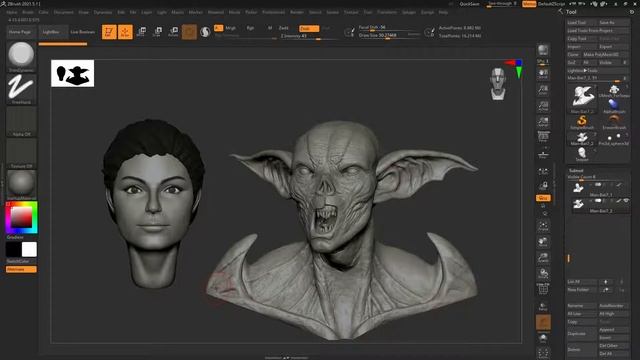This screenshot has width=640, height=360.
Task: Open the Alpha Off selector
Action: click(21, 122)
